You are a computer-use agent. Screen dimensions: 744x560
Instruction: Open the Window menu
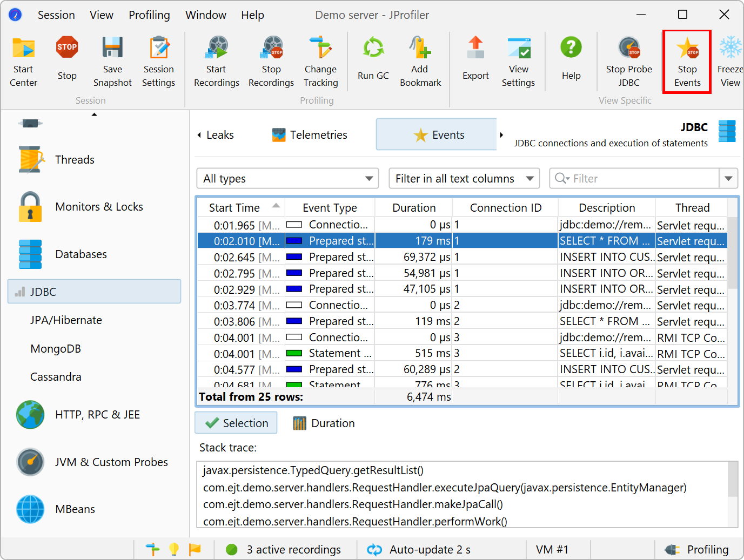206,15
